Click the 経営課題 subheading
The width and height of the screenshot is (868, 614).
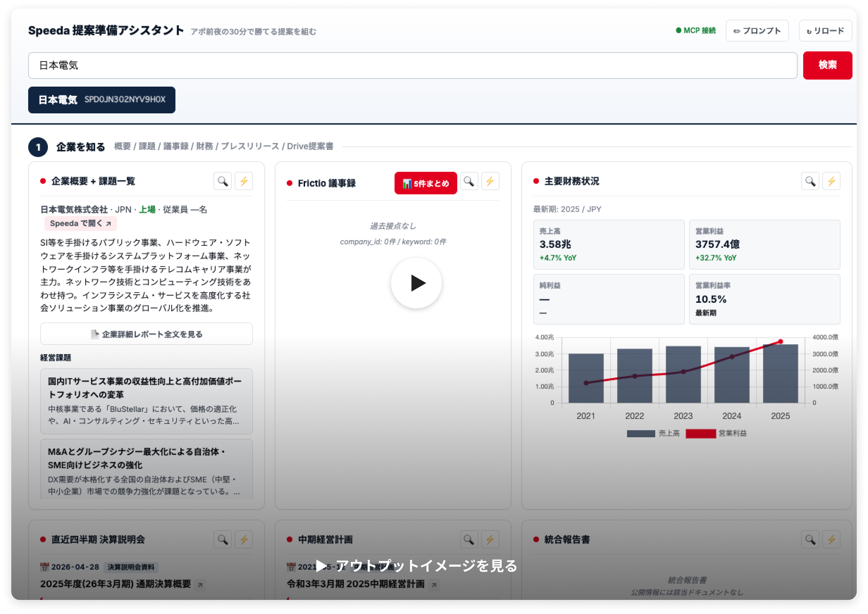click(x=56, y=358)
